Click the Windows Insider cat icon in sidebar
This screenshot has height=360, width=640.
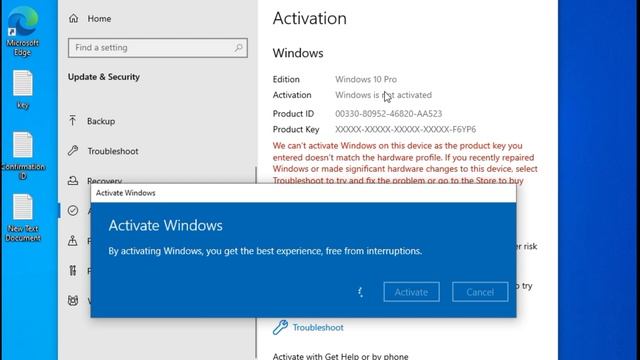73,300
